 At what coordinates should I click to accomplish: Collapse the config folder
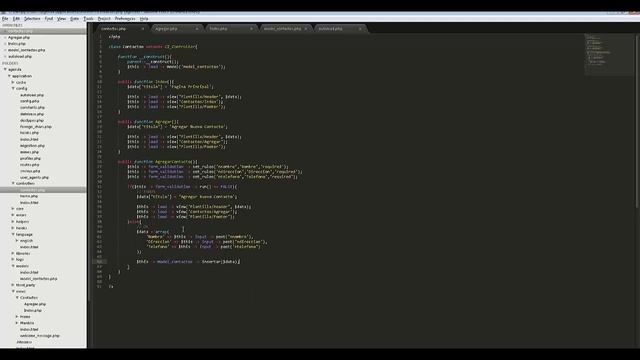13,89
